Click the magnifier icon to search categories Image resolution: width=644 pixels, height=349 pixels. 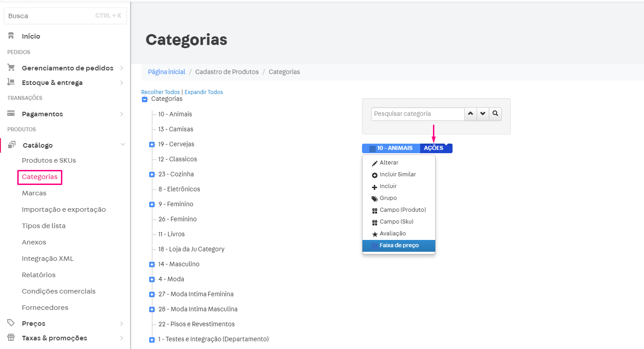coord(495,114)
